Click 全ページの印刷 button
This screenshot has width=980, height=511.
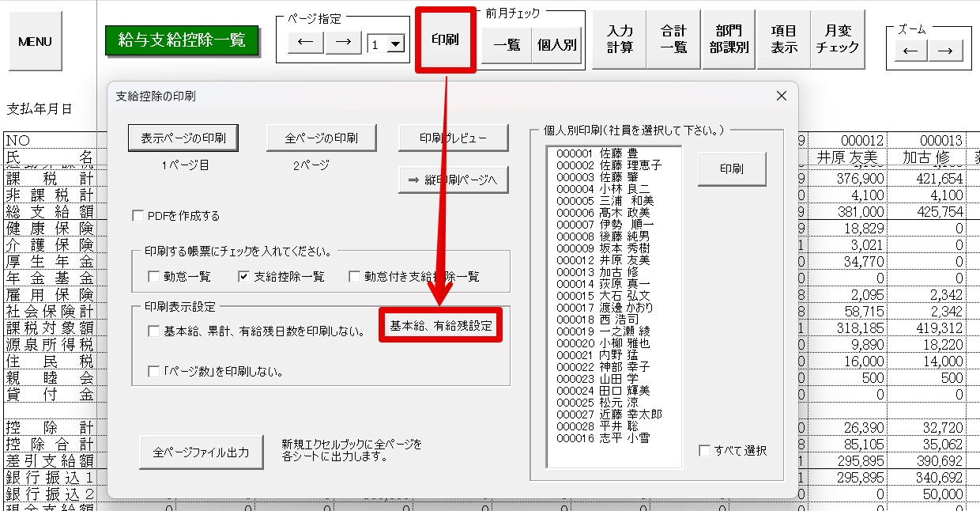321,138
